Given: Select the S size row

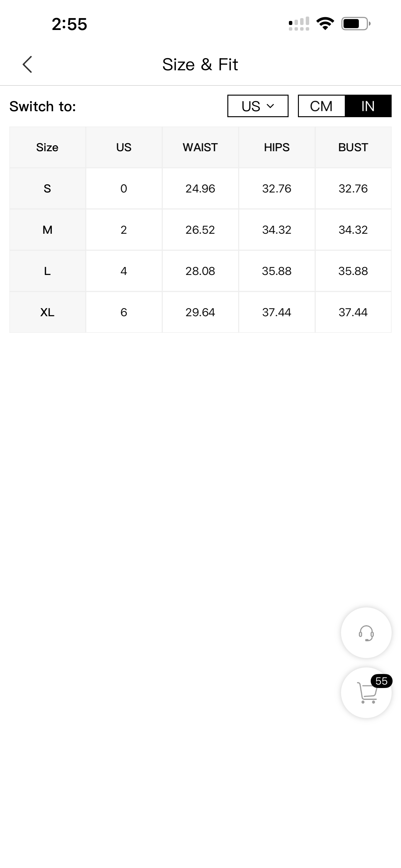Looking at the screenshot, I should pyautogui.click(x=200, y=188).
